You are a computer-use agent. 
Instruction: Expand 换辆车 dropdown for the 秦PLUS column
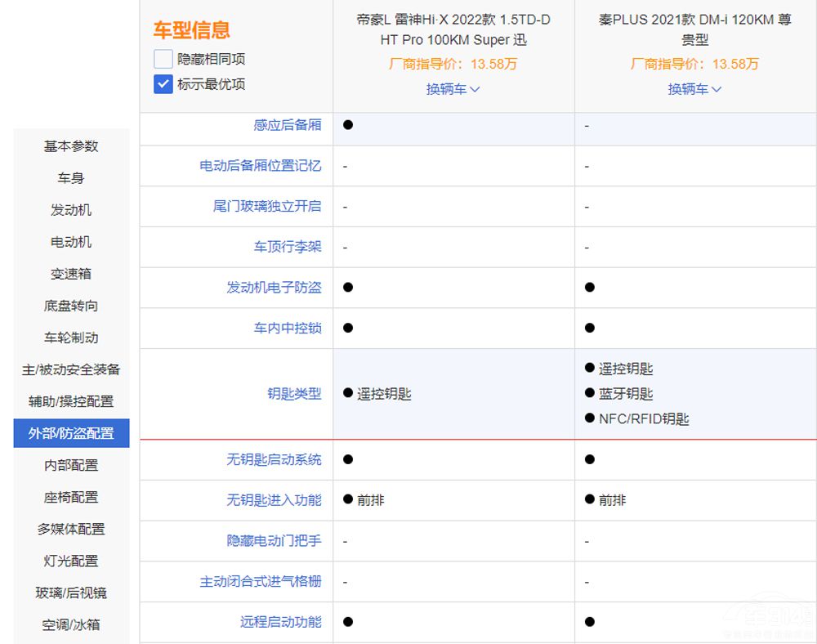coord(693,90)
